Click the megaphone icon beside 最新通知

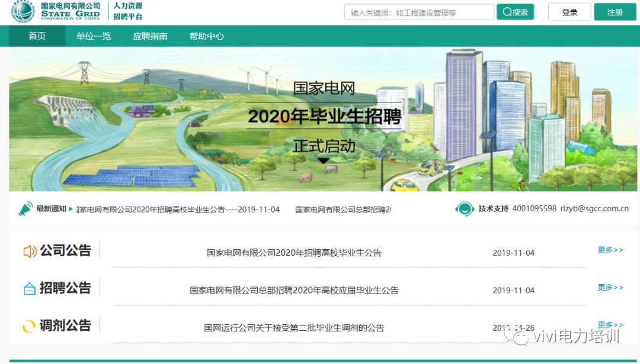(25, 209)
